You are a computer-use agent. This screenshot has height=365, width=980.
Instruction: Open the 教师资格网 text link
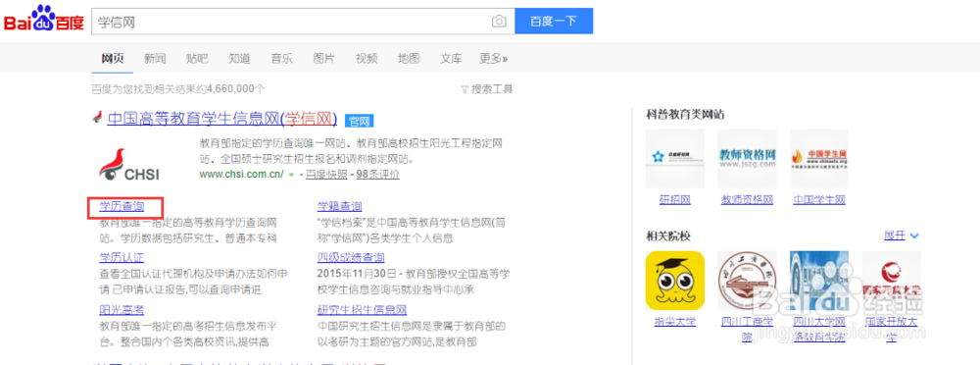pyautogui.click(x=748, y=200)
